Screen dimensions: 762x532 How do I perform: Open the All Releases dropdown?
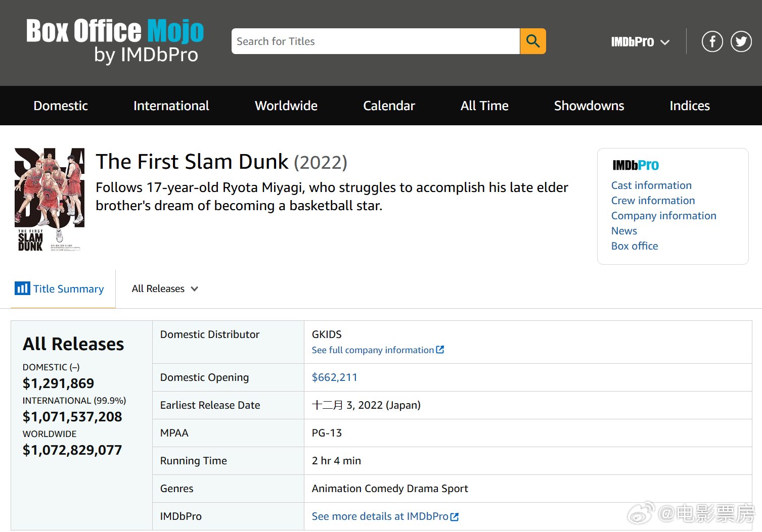(165, 288)
